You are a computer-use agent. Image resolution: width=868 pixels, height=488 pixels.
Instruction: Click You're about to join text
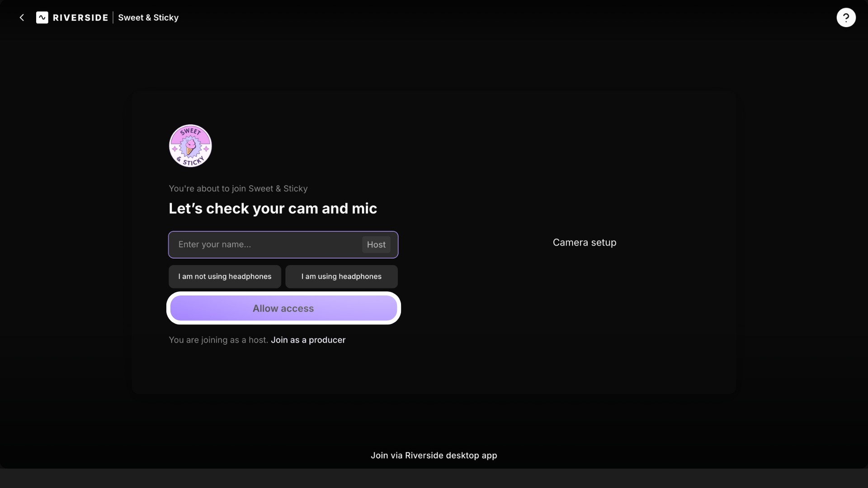(238, 188)
